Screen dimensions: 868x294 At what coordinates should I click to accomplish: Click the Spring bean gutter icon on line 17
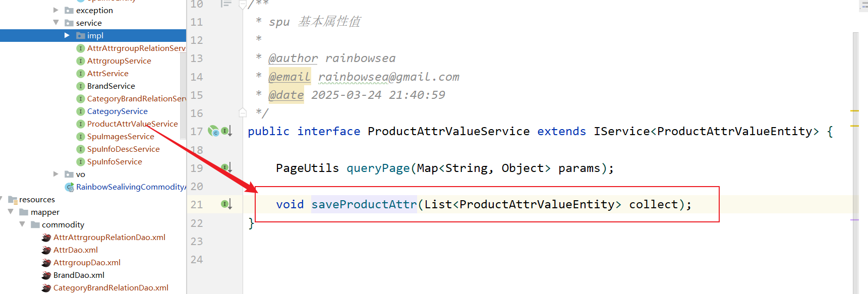coord(213,131)
